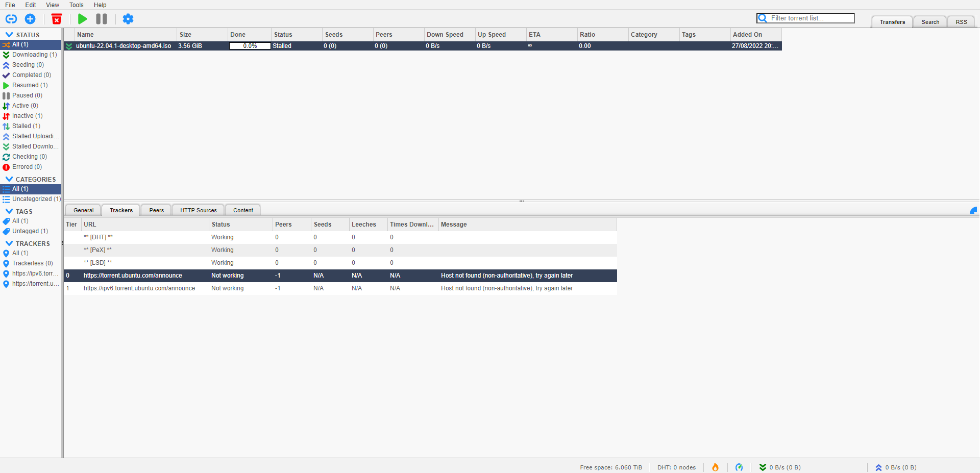980x473 pixels.
Task: Sort torrents by Ratio column
Action: (602, 35)
